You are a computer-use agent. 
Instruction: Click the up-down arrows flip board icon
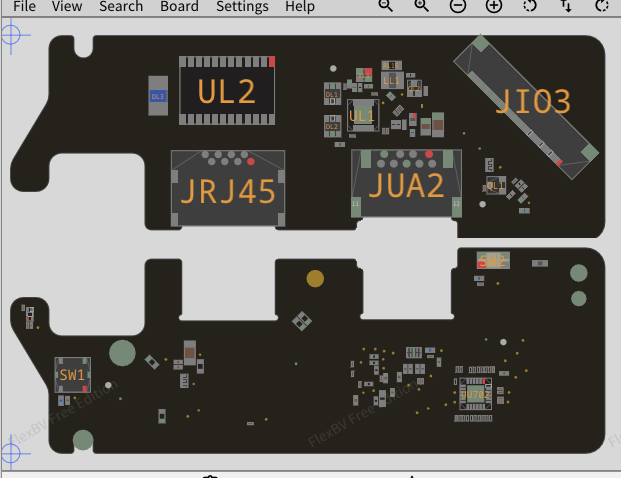(566, 6)
